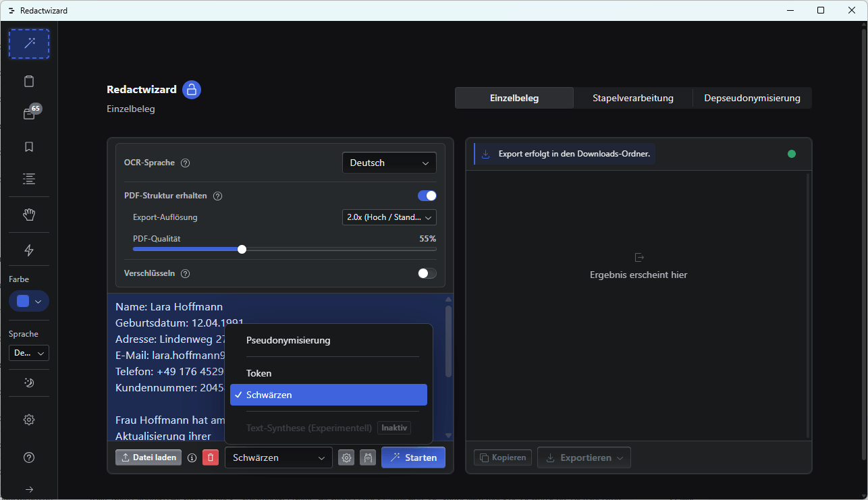Click the input text area scrollbar
The height and width of the screenshot is (500, 868).
coord(448,341)
